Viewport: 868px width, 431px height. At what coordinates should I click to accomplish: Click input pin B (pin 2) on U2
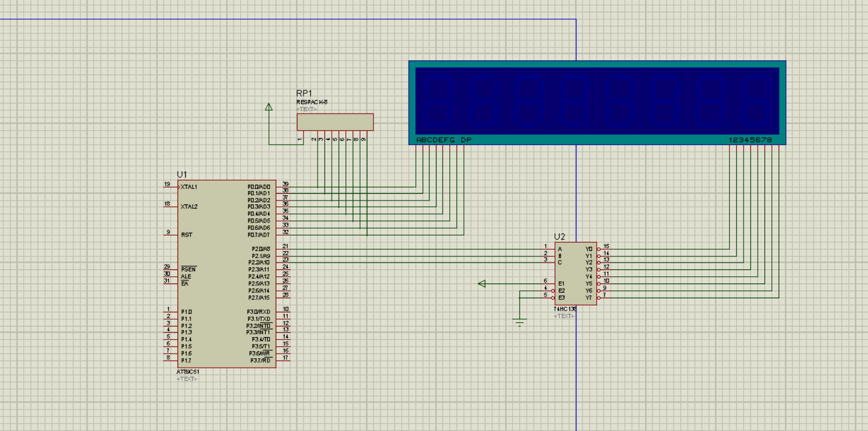tap(548, 255)
